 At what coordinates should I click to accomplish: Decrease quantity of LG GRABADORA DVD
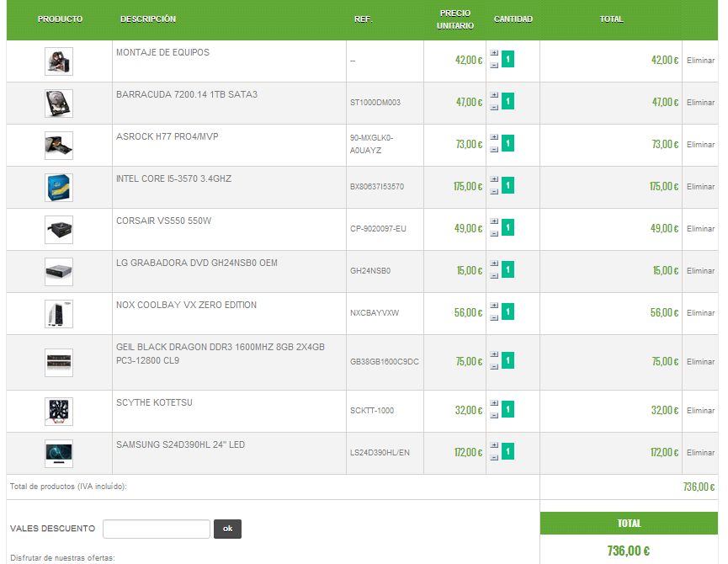494,276
